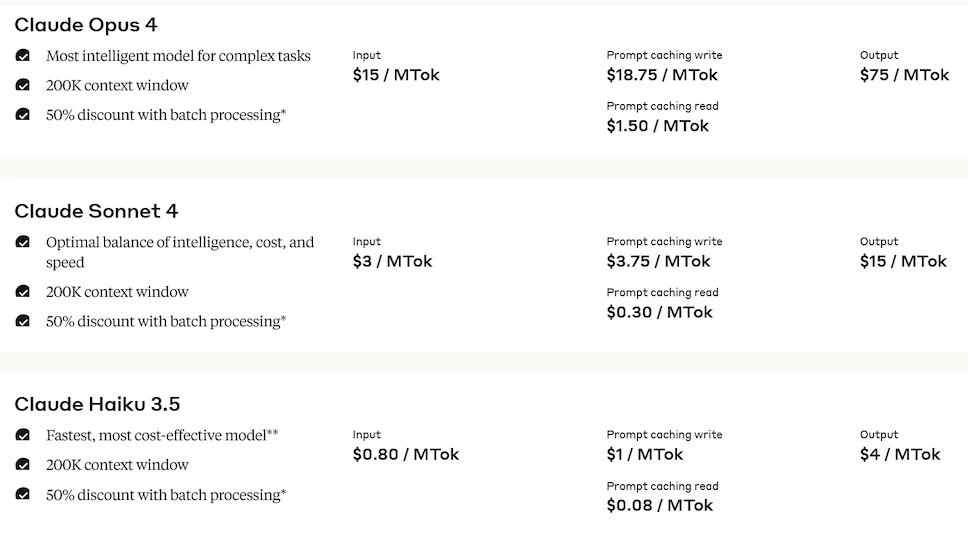Click the Haiku $4 / MTok output price

coord(900,455)
